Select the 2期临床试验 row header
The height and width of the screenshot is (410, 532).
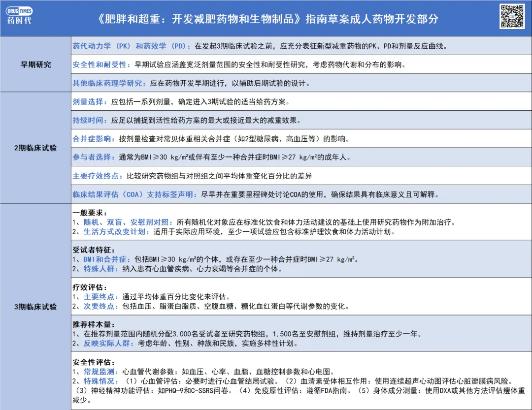coord(35,148)
